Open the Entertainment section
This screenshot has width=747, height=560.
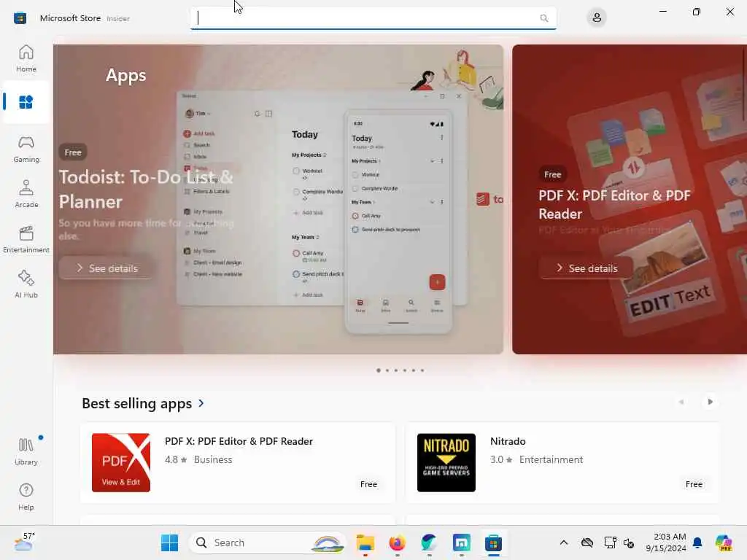point(26,239)
